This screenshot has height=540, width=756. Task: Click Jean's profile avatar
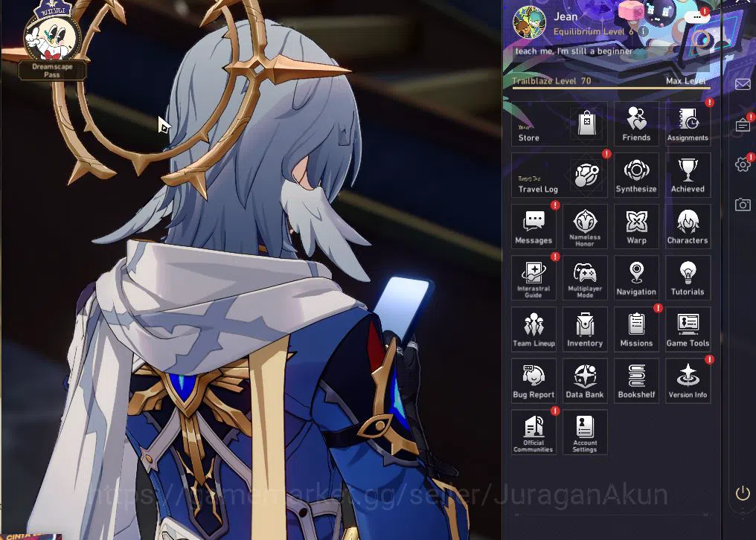click(x=529, y=22)
